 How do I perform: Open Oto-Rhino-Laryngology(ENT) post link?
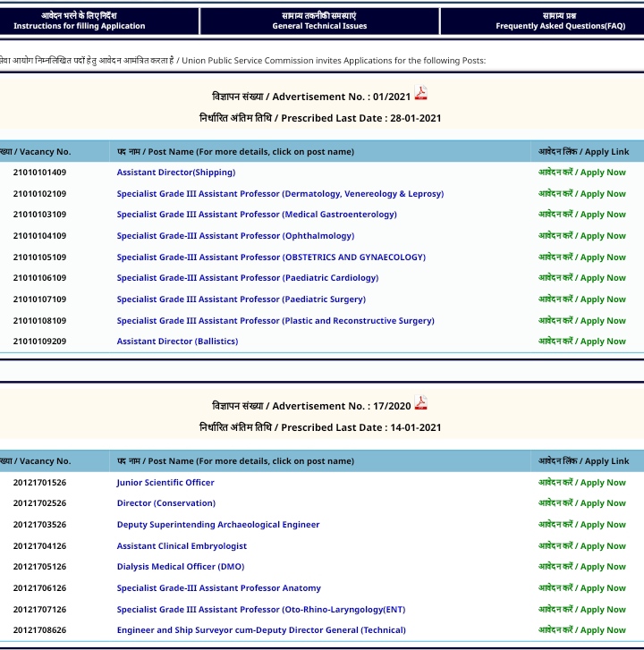point(261,610)
